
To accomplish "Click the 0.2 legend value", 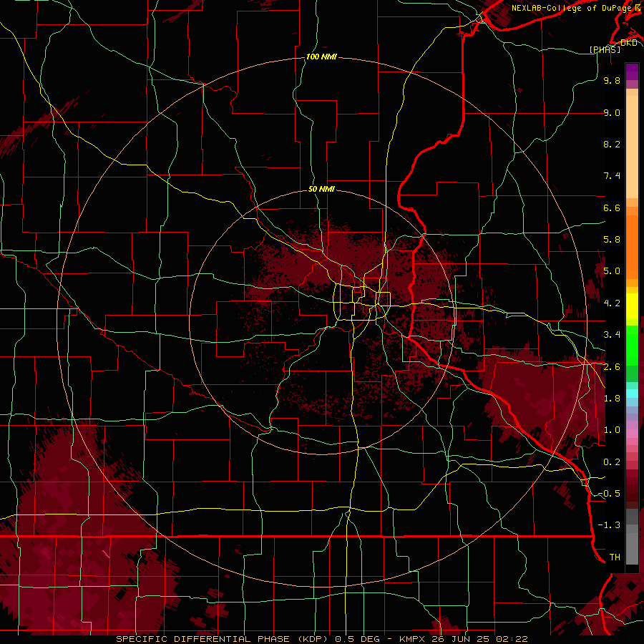I will click(x=612, y=462).
